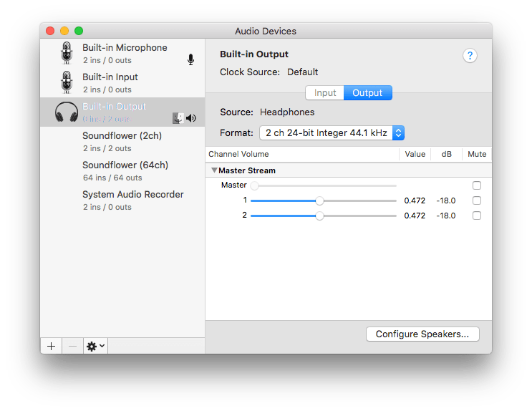Collapse the Master Stream disclosure triangle

coord(214,170)
